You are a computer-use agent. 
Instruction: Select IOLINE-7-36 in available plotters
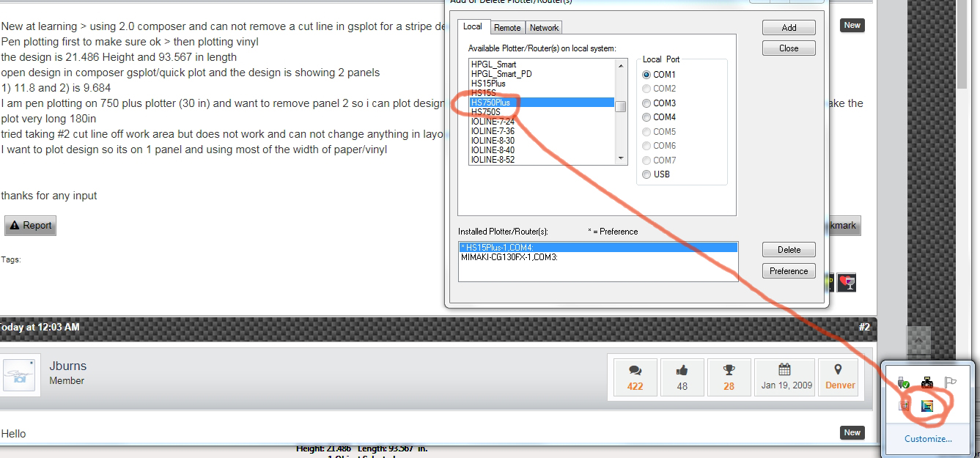pyautogui.click(x=542, y=131)
